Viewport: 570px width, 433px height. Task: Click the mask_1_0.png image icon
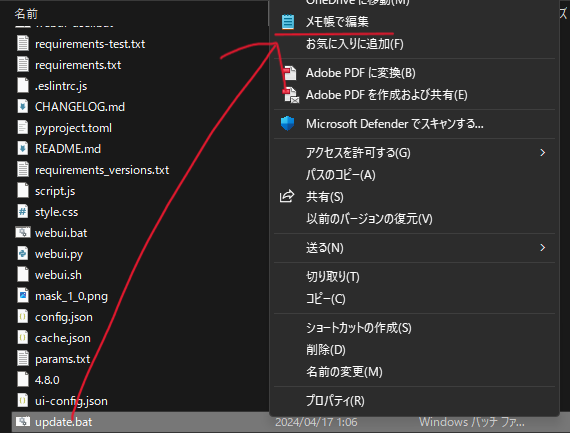[x=23, y=296]
